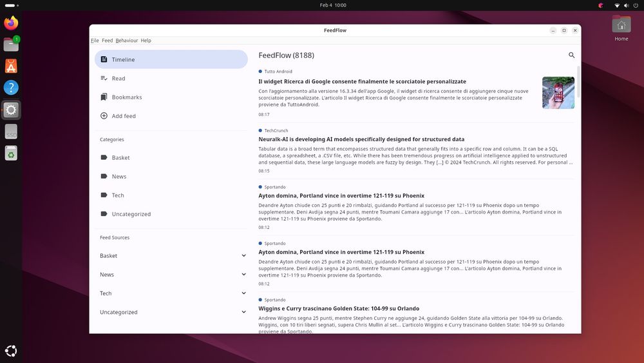
Task: Click the 08:17 timestamp
Action: tap(264, 114)
